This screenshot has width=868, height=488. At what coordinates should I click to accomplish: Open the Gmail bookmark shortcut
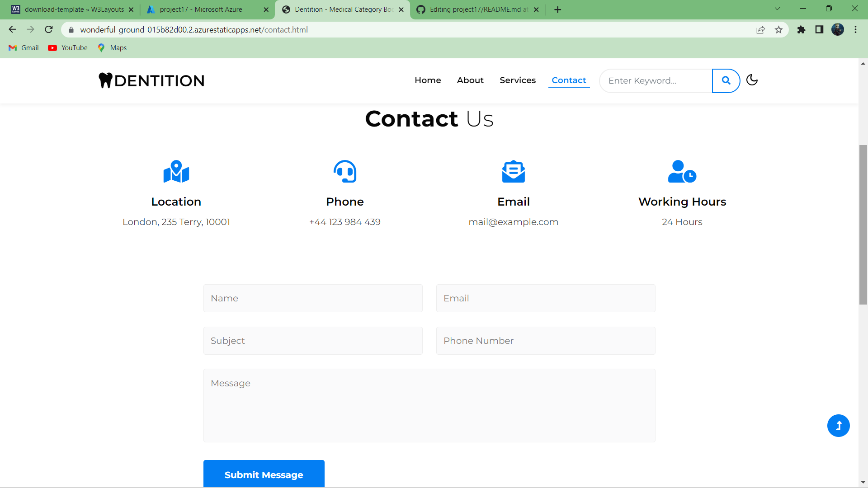pos(23,47)
